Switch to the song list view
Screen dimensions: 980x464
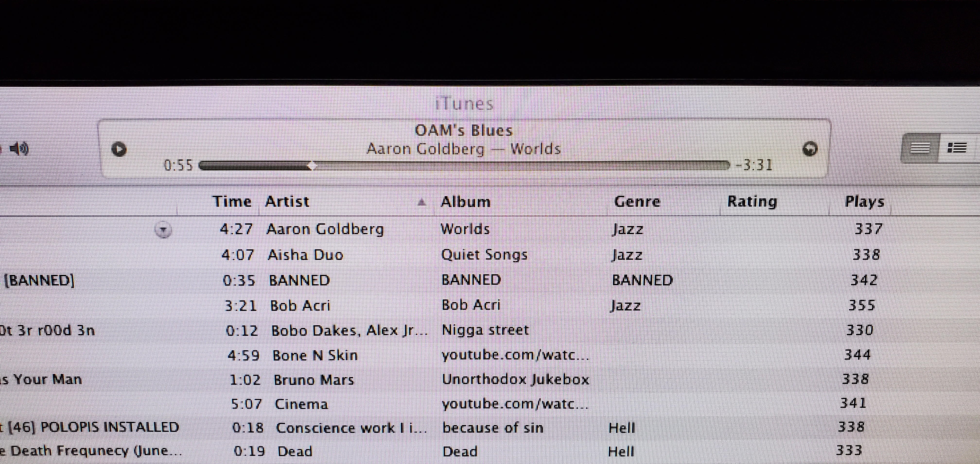(x=920, y=148)
